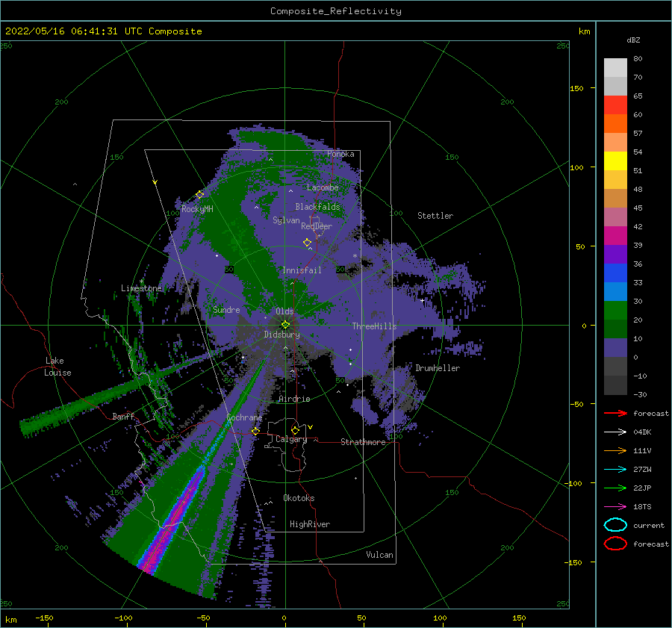
Task: Click the 'current' legend label
Action: pos(649,525)
